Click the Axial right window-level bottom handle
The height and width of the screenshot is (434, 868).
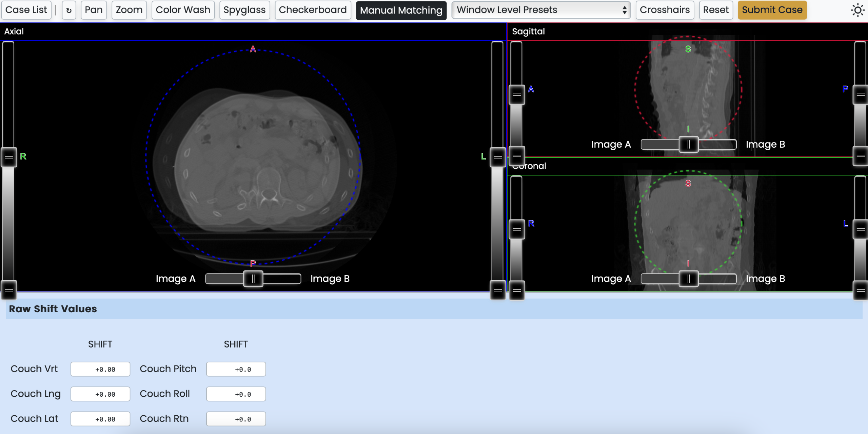click(x=498, y=290)
